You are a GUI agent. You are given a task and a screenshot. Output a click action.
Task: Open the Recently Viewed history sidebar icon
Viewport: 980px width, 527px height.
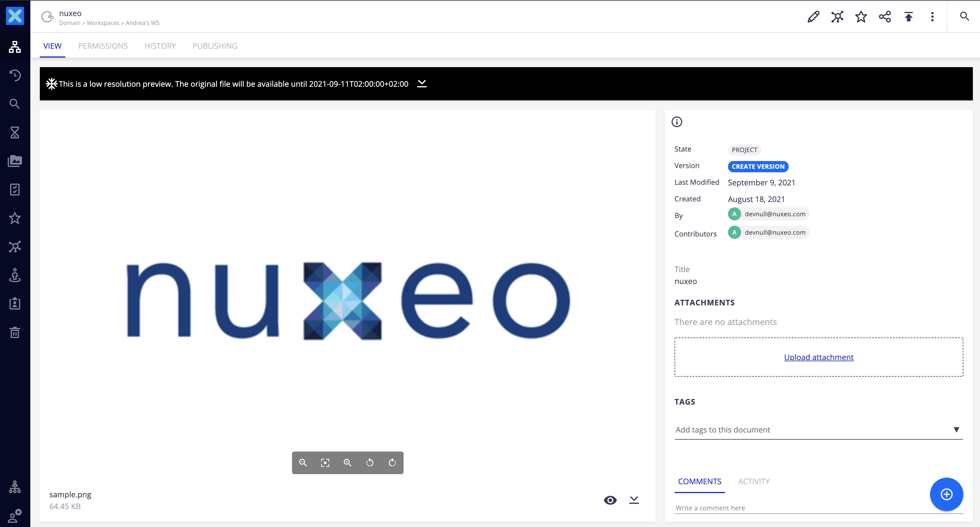click(15, 75)
